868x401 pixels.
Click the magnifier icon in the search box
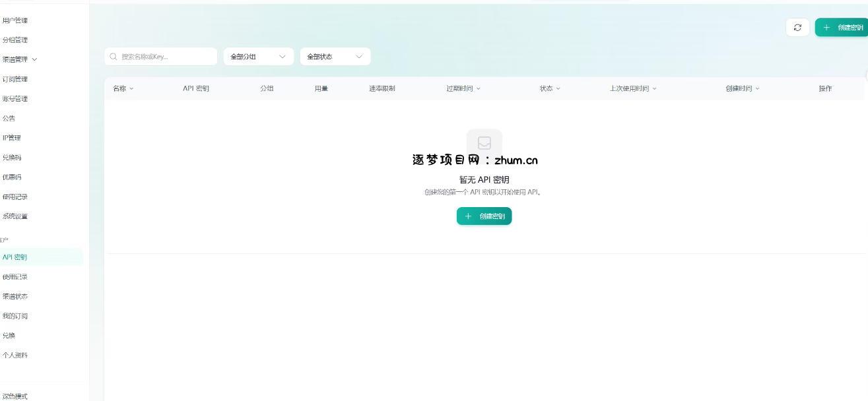click(112, 56)
